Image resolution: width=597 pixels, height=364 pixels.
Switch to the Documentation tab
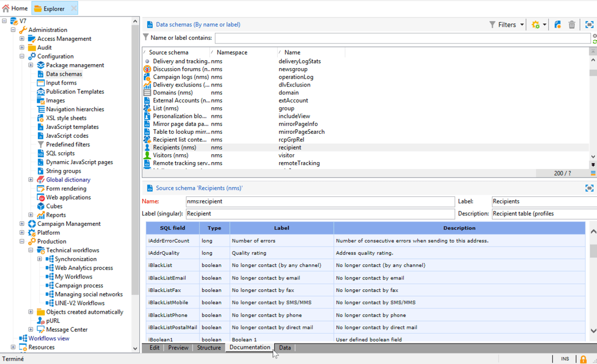tap(249, 348)
